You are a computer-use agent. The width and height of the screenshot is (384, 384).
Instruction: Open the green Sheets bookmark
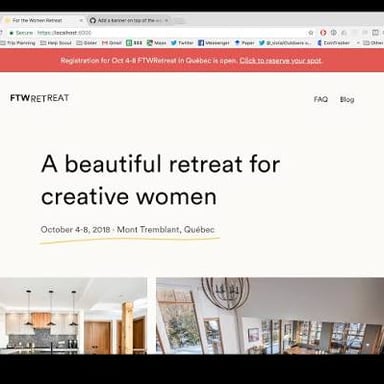point(134,43)
